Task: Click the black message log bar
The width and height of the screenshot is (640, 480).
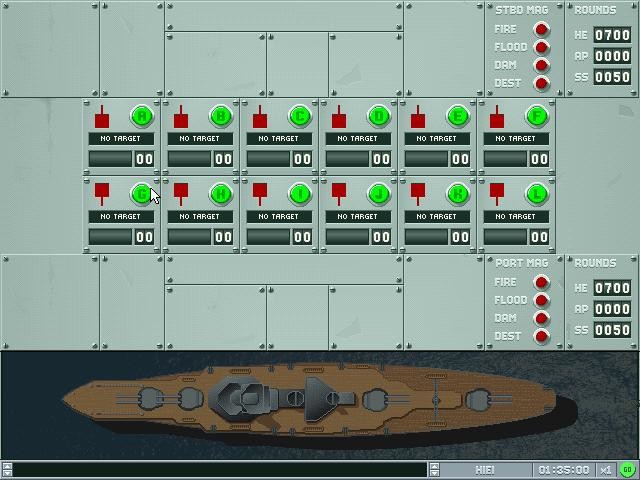Action: pos(220,470)
